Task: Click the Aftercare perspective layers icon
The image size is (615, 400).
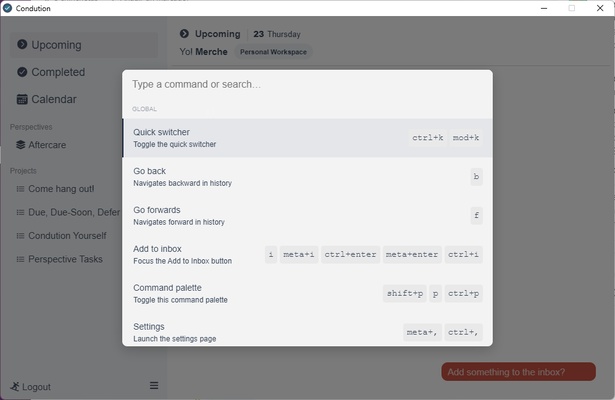Action: [20, 145]
